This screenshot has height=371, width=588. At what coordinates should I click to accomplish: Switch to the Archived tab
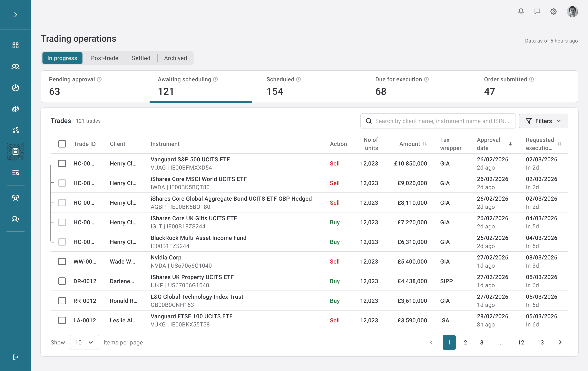tap(175, 58)
